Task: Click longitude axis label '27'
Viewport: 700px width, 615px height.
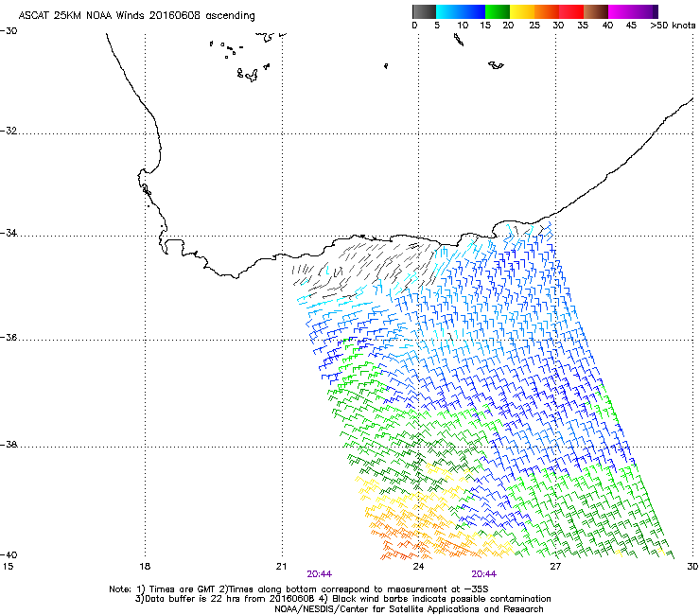Action: point(555,567)
